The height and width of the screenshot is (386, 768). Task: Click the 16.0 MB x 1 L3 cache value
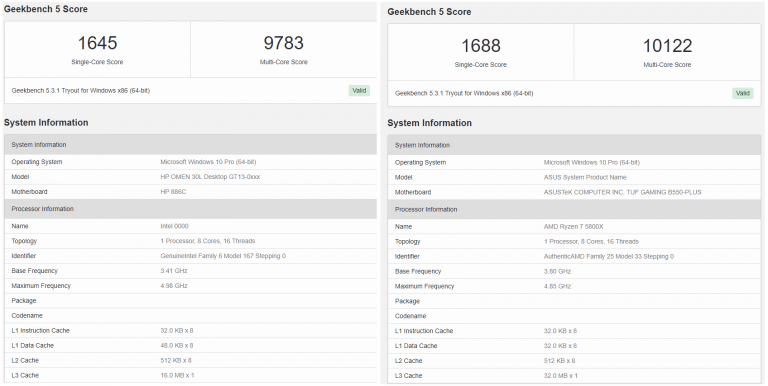(177, 375)
